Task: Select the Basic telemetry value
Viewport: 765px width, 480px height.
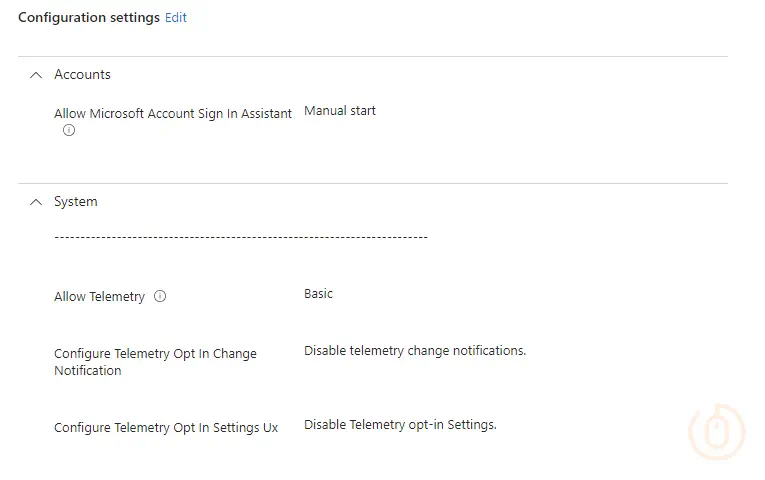Action: (318, 294)
